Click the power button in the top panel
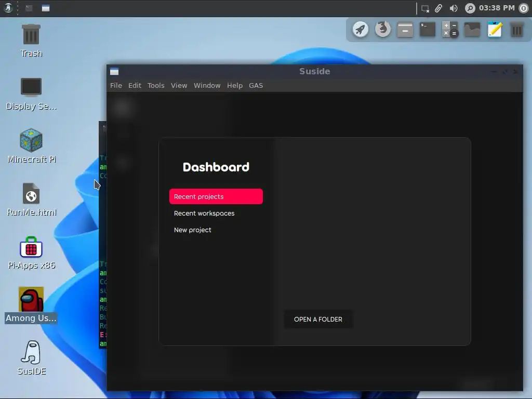Screen dimensions: 532x399 pos(524,8)
